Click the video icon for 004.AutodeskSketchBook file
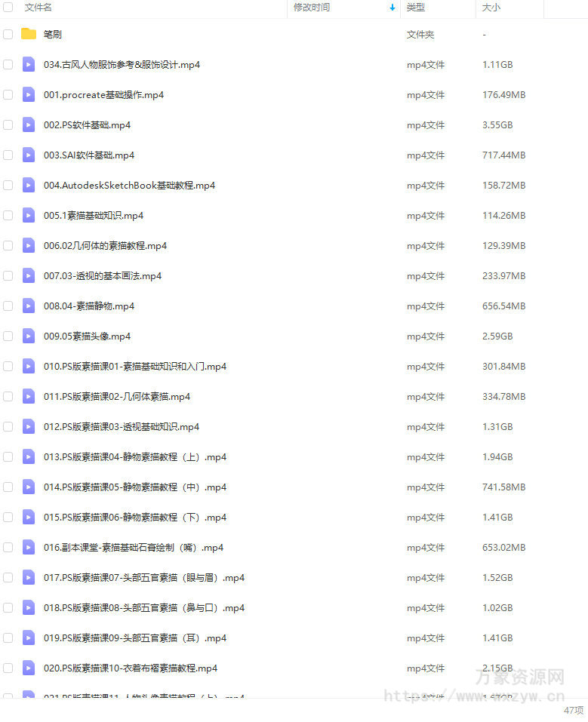 coord(29,185)
